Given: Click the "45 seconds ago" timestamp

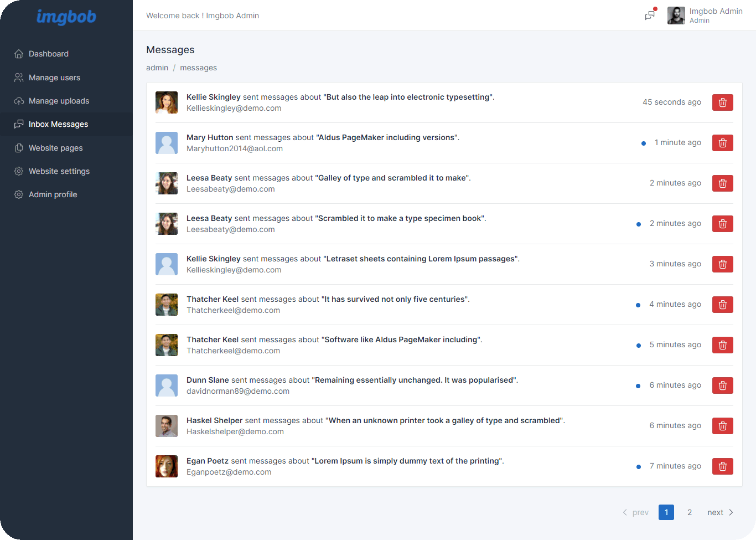Looking at the screenshot, I should (672, 102).
